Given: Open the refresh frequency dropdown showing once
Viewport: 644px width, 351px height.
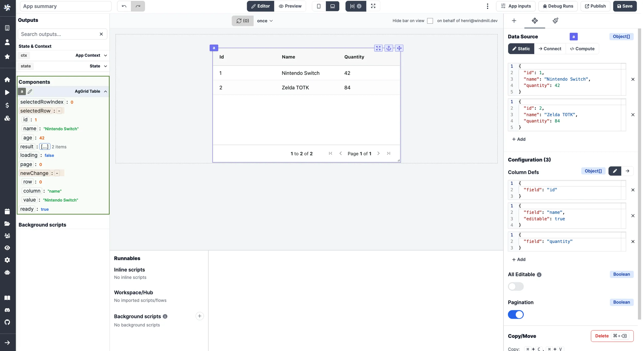Looking at the screenshot, I should coord(265,21).
